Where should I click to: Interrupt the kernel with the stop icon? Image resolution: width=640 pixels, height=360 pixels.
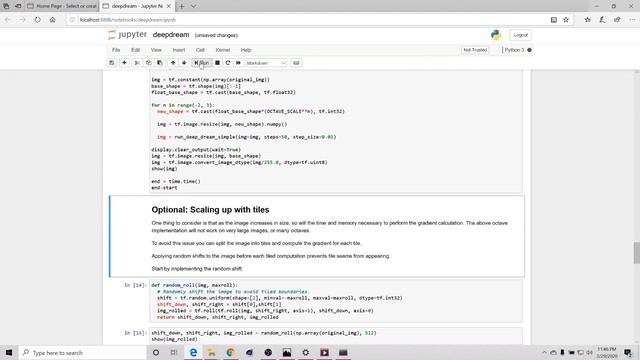(218, 63)
